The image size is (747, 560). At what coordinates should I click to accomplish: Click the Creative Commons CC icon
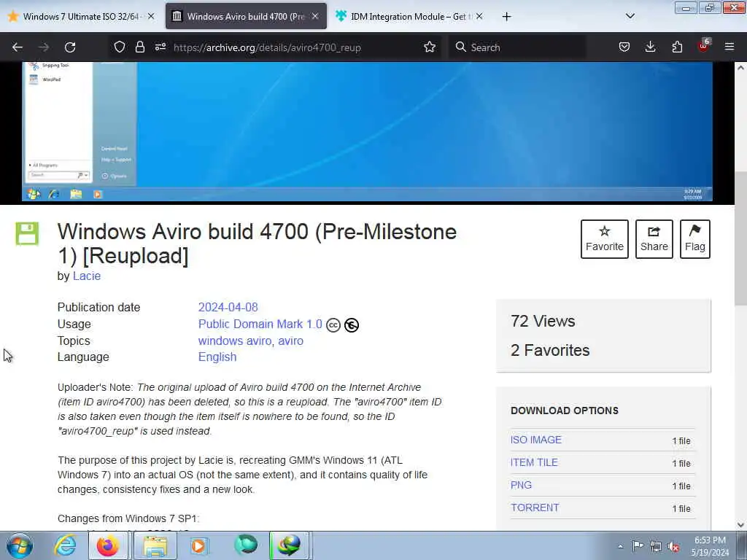(333, 325)
